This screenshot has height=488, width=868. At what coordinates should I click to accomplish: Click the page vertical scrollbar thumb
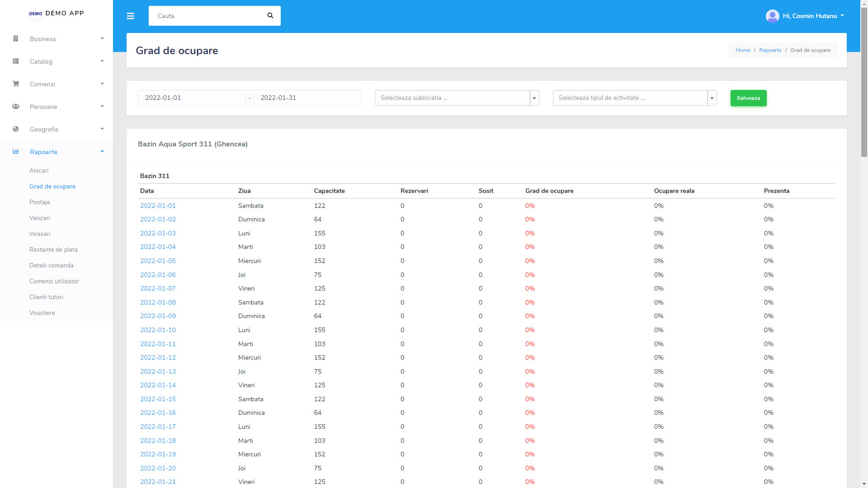864,82
